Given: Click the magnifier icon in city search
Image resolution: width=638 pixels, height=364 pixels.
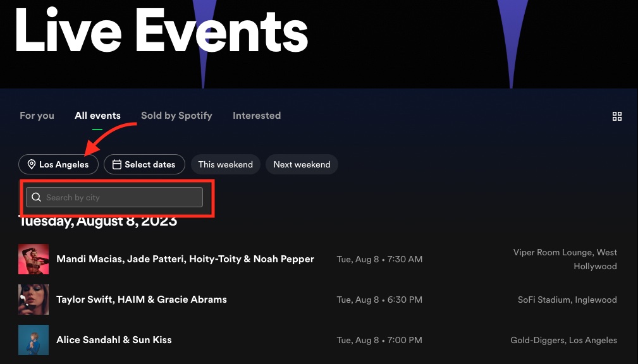Looking at the screenshot, I should 37,197.
